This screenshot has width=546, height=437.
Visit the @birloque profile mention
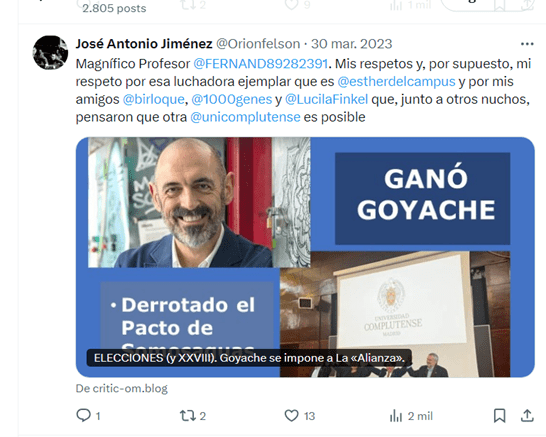pos(154,99)
